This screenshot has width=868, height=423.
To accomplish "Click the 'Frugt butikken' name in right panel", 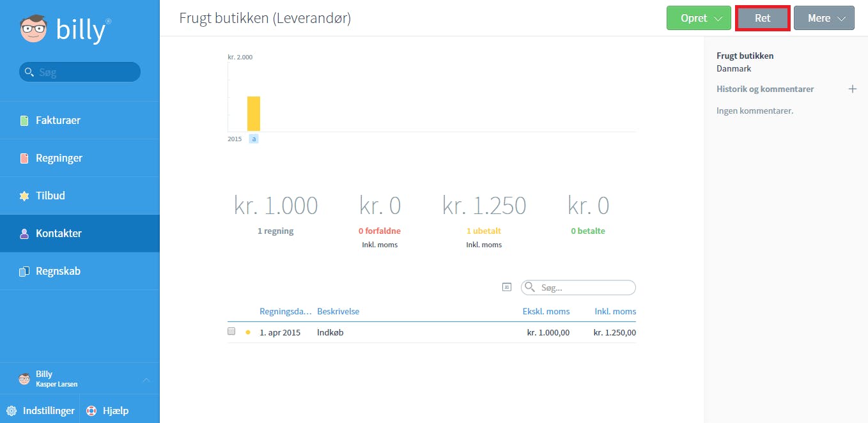I will [x=745, y=56].
